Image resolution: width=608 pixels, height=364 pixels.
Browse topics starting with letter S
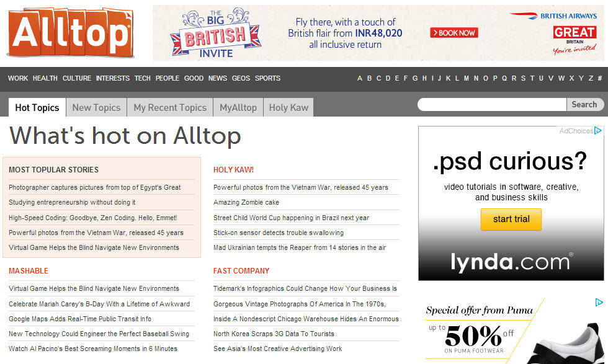tap(523, 78)
